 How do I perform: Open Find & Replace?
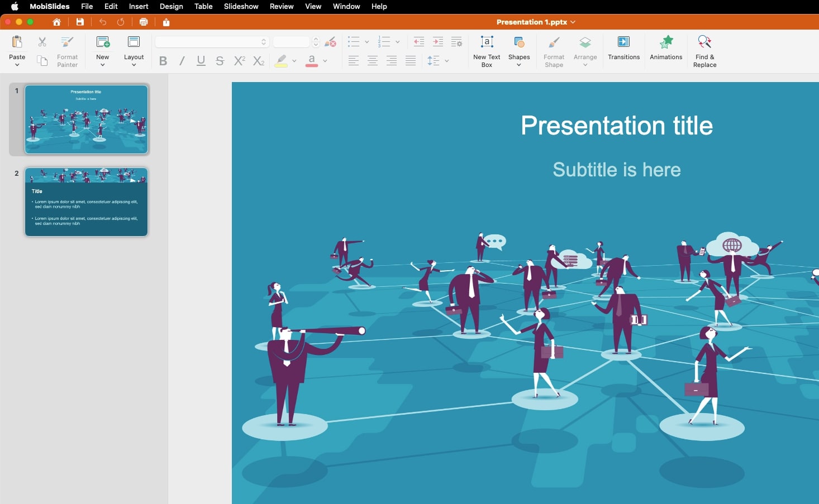(x=704, y=51)
